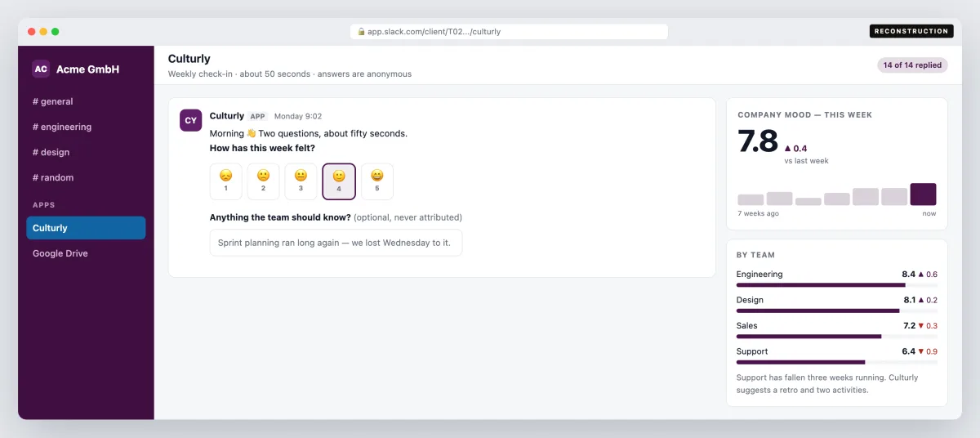
Task: Click the Support team progress bar
Action: pos(837,362)
